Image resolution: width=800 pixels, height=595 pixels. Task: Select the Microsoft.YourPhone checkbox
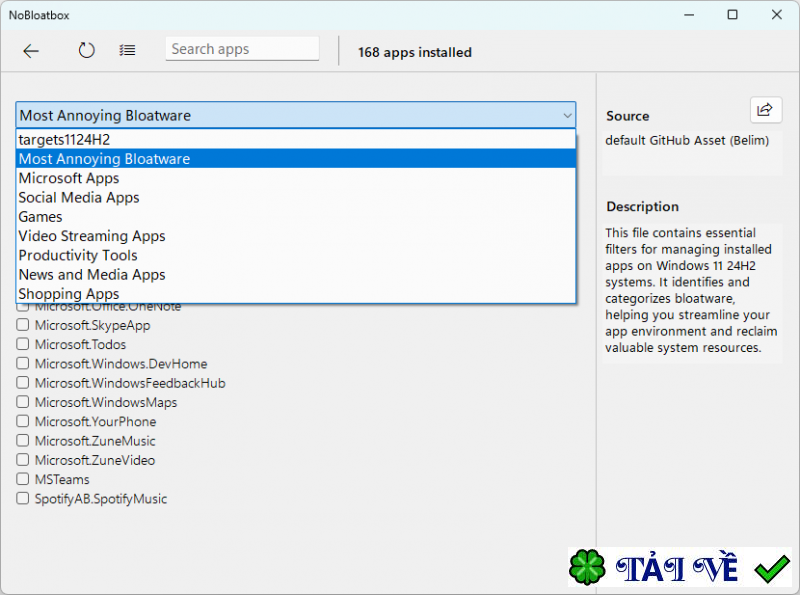pyautogui.click(x=22, y=421)
